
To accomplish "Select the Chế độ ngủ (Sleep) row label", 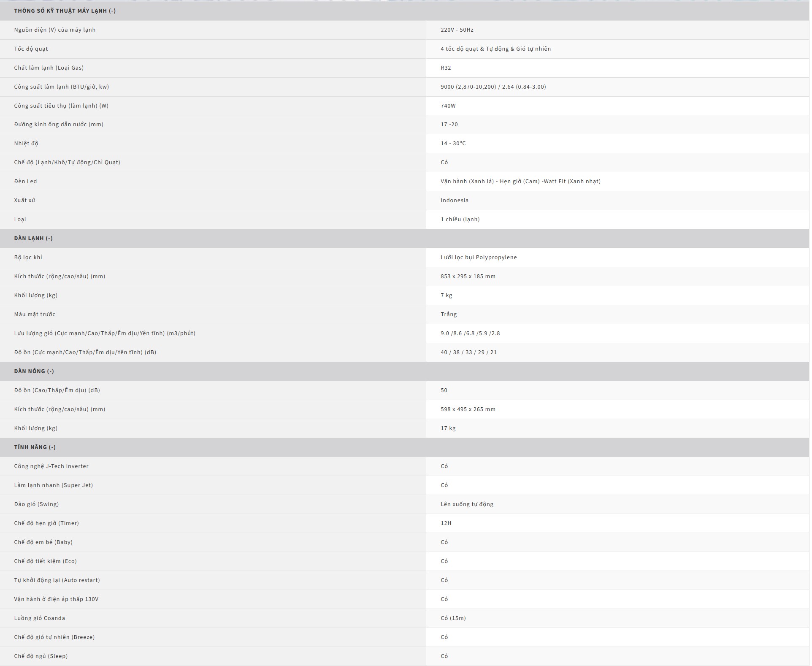I will pyautogui.click(x=41, y=656).
